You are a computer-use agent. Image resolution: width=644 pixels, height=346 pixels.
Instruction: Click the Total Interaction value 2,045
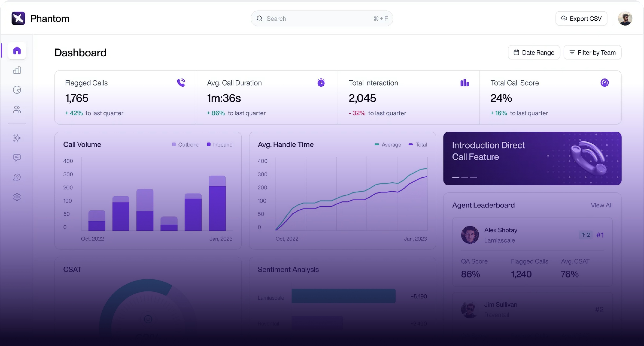pyautogui.click(x=362, y=98)
